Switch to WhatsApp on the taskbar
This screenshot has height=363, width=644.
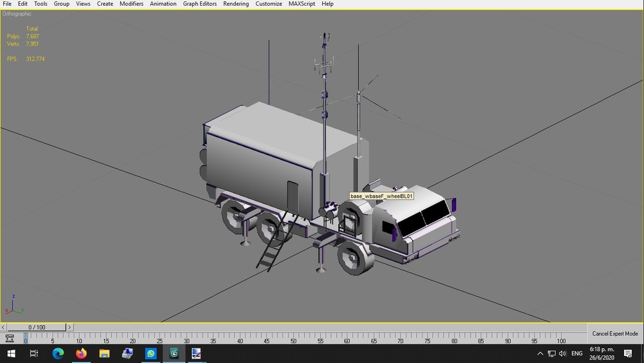pyautogui.click(x=151, y=353)
